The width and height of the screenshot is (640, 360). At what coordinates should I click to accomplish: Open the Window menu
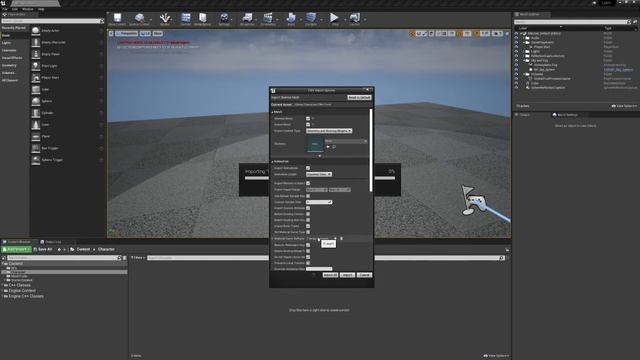pos(28,9)
